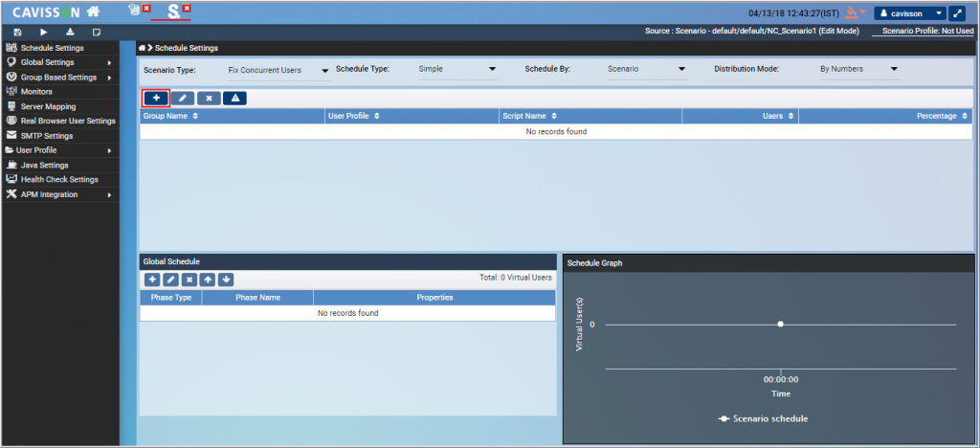Viewport: 980px width, 448px height.
Task: Move phase up in Global Schedule
Action: coord(207,280)
